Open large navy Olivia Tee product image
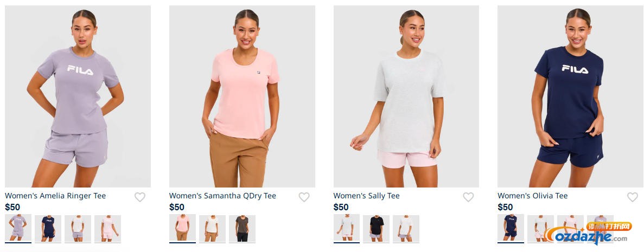The height and width of the screenshot is (252, 644). pos(570,96)
